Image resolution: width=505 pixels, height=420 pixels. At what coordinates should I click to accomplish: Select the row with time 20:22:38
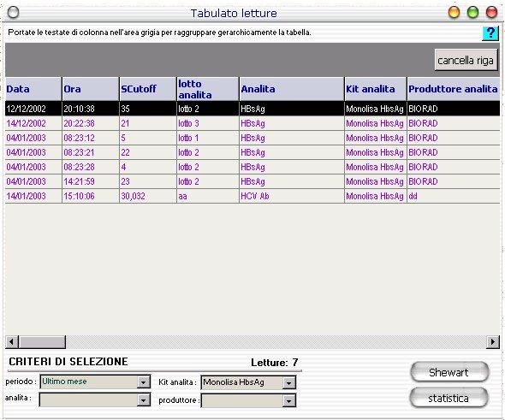tap(253, 123)
